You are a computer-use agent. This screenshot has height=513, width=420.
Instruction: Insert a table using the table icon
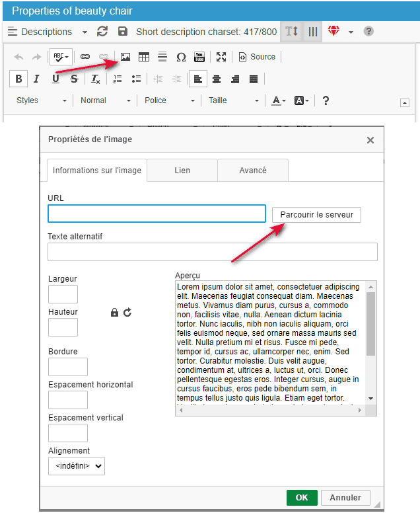tap(143, 57)
